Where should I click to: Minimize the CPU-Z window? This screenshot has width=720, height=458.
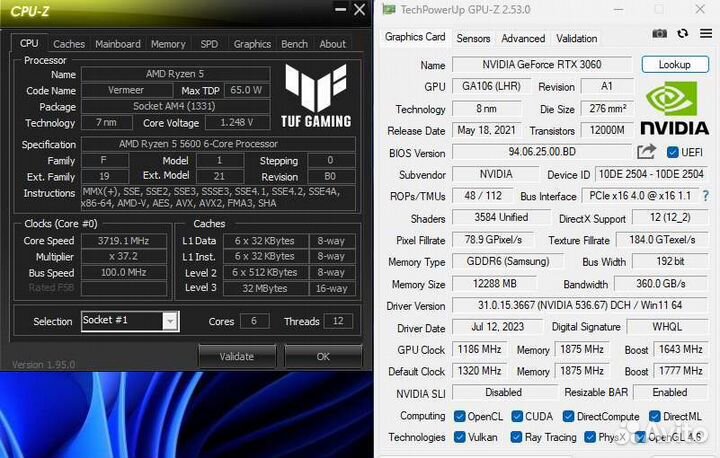340,9
